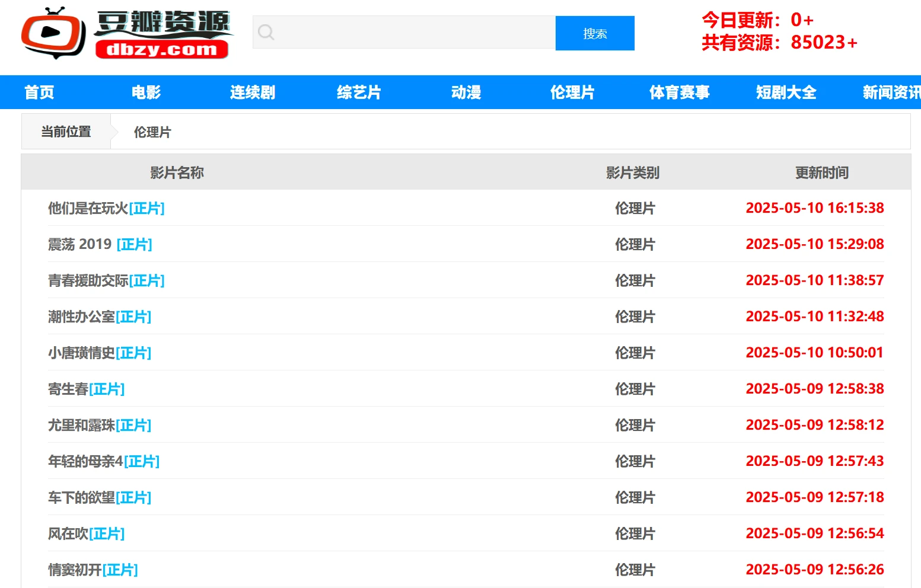
Task: Click the dbzy.com red logo badge
Action: [161, 49]
